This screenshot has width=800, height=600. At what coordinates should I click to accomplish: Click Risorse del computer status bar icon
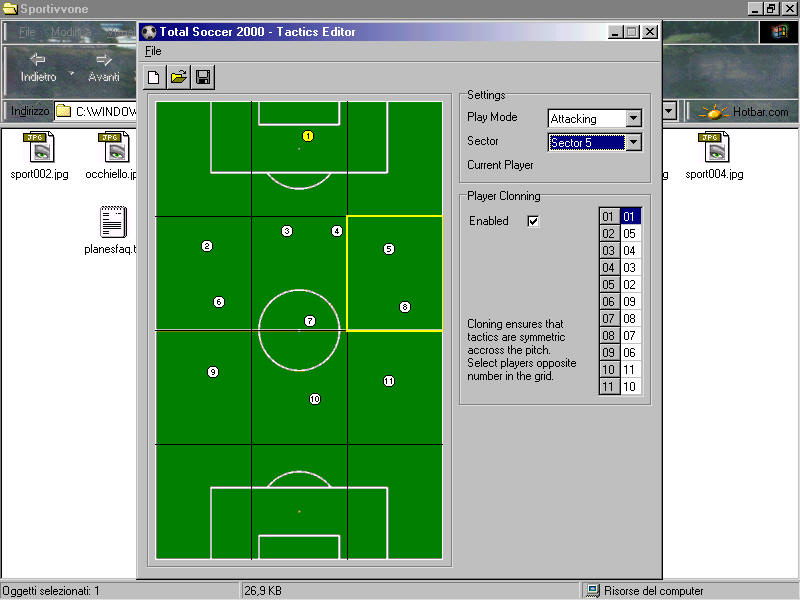click(x=592, y=591)
